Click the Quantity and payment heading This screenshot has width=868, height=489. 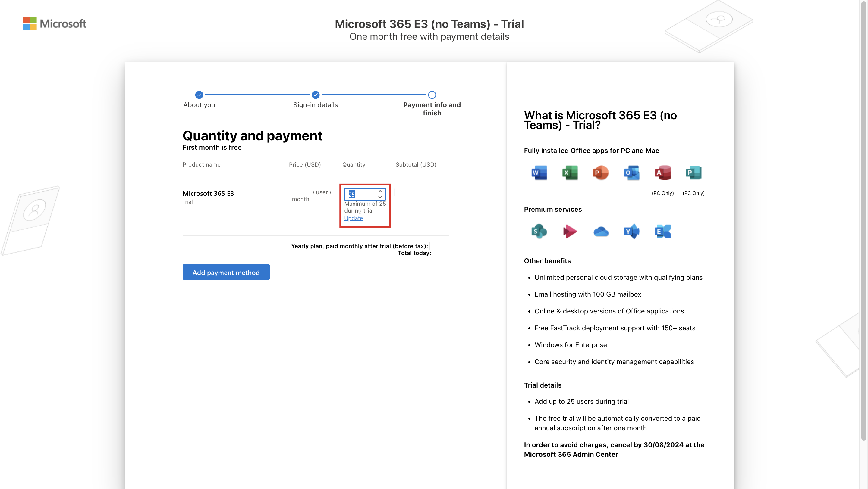click(252, 135)
